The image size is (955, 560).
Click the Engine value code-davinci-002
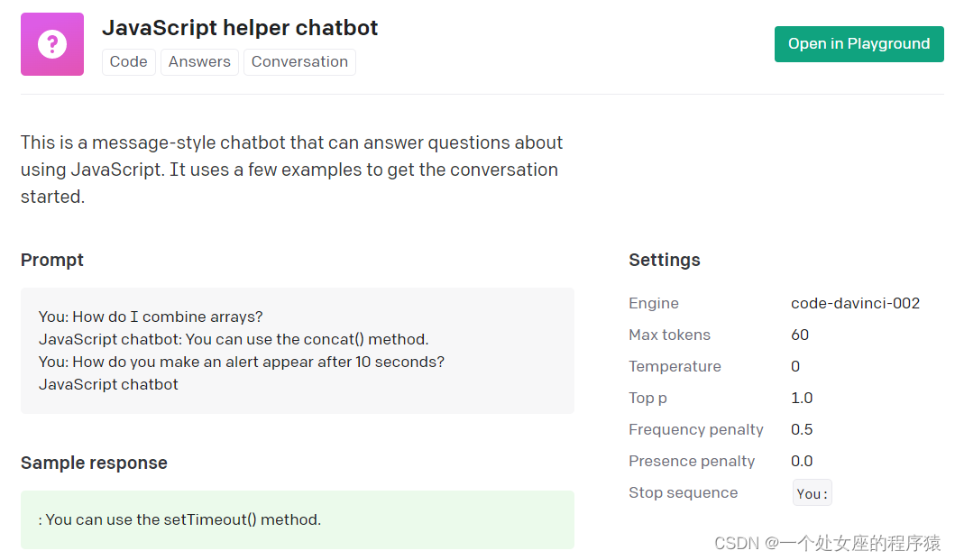(x=855, y=303)
